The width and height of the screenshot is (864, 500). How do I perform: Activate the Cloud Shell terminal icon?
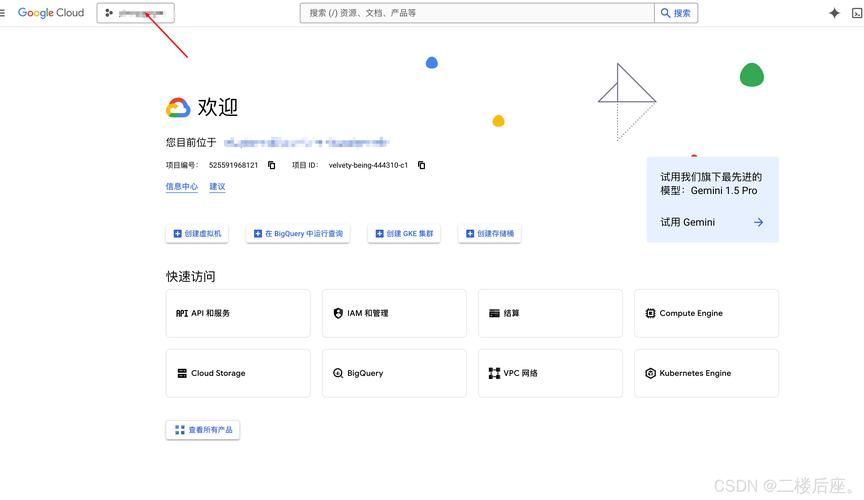pos(857,13)
